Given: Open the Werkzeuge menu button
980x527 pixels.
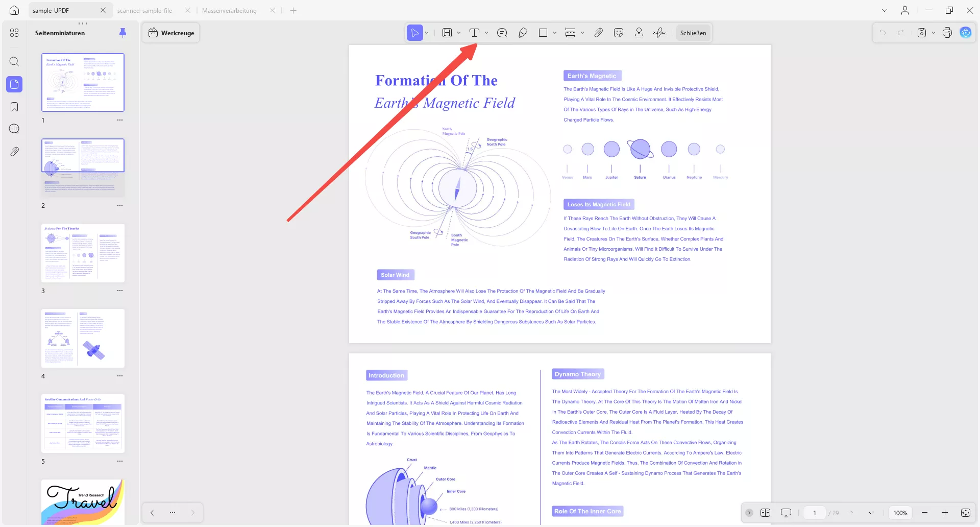Looking at the screenshot, I should click(x=171, y=33).
